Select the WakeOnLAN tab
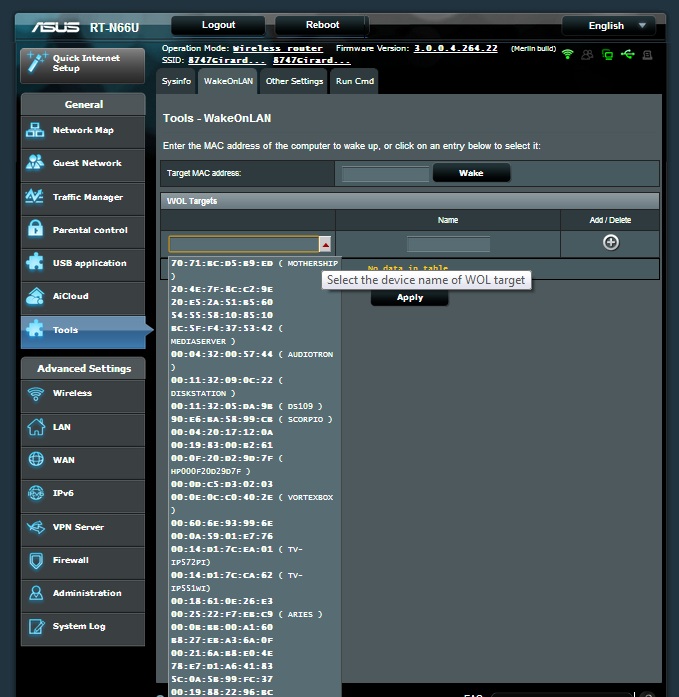 tap(228, 81)
